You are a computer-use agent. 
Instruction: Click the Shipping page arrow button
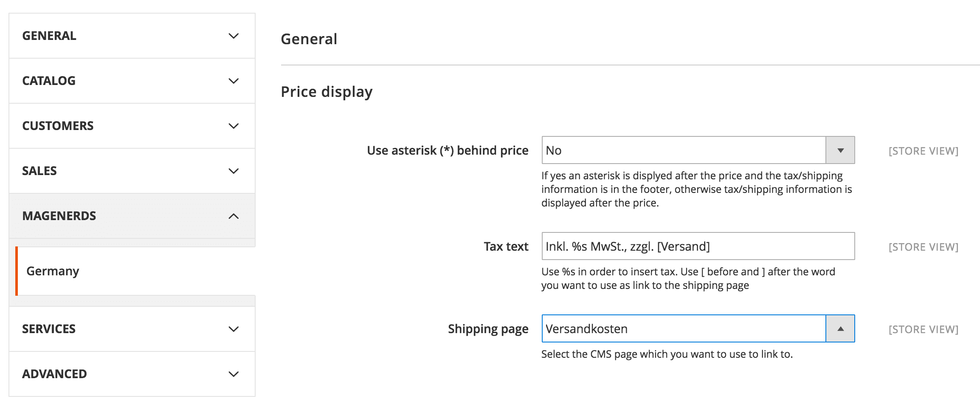pos(840,329)
